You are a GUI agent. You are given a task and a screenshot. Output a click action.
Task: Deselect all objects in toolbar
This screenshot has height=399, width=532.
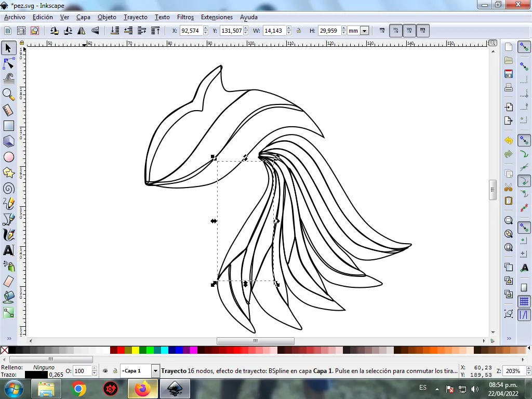click(x=35, y=31)
